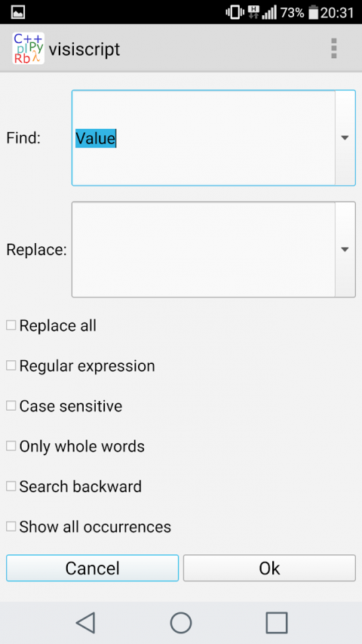Viewport: 362px width, 644px height.
Task: Toggle the Search backward checkbox
Action: click(11, 486)
